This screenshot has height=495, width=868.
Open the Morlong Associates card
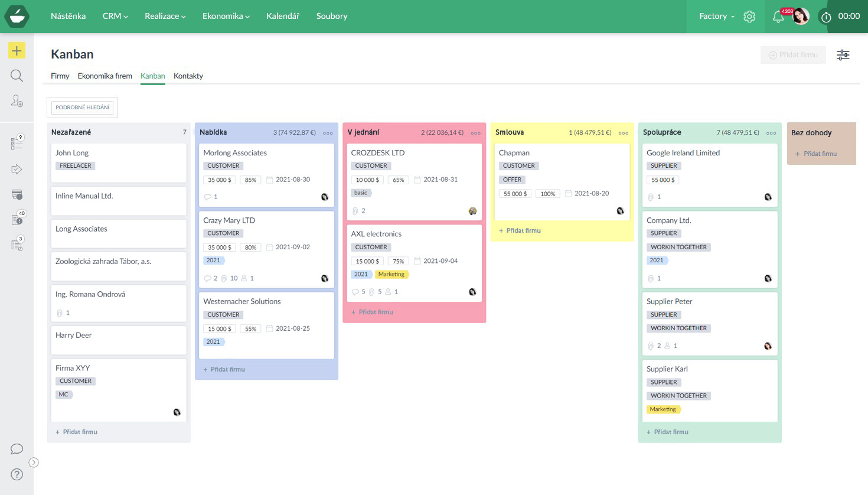(x=235, y=153)
